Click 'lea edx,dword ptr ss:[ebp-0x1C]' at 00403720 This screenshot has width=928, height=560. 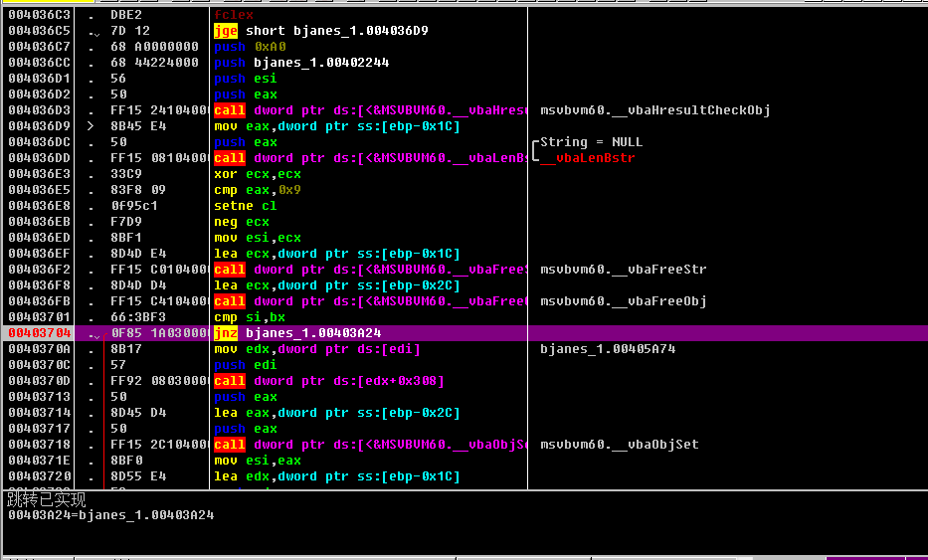(x=337, y=477)
